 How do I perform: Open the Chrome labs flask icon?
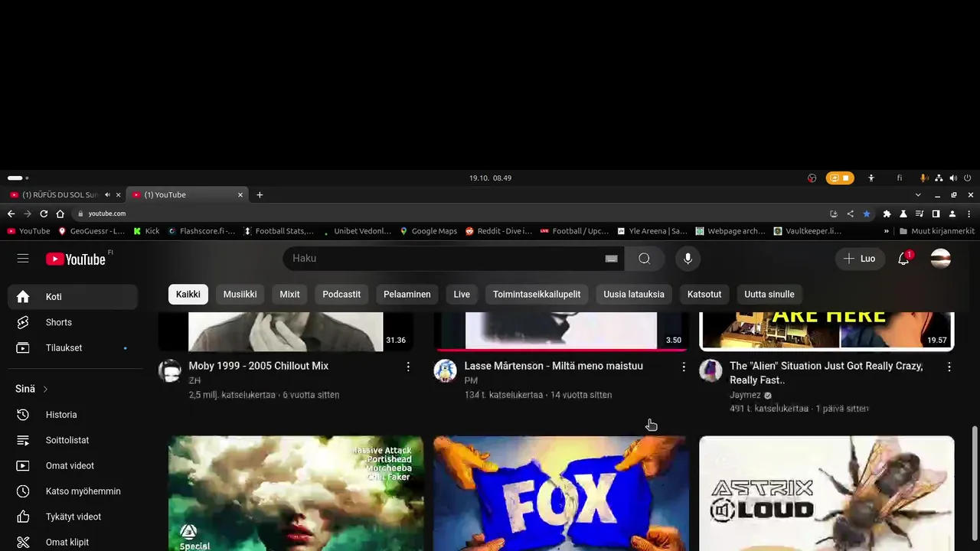(903, 214)
